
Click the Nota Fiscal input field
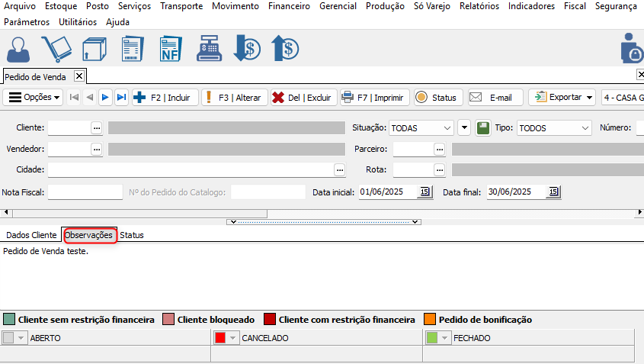click(x=85, y=192)
